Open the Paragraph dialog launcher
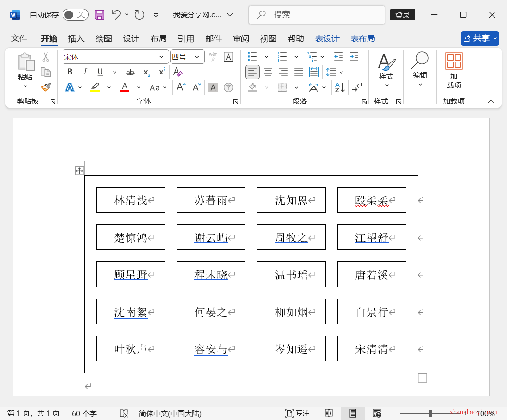Image resolution: width=507 pixels, height=420 pixels. click(364, 102)
